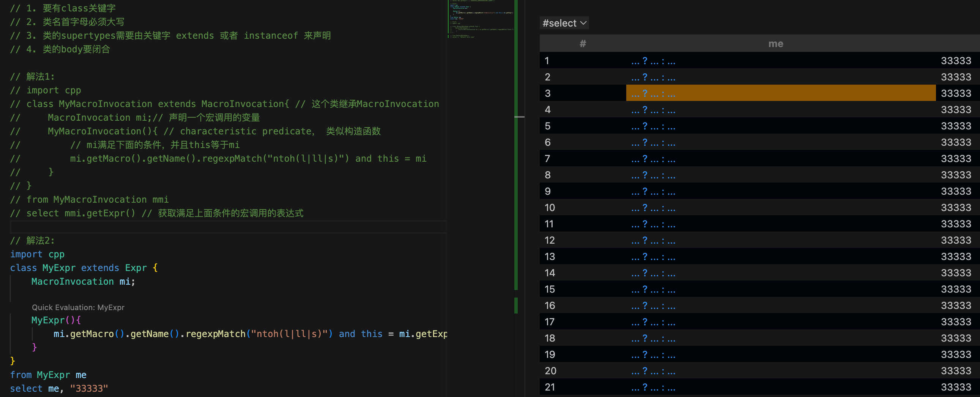Viewport: 980px width, 397px height.
Task: Click the '// 4. 类的body要闭合' comment
Action: tap(60, 49)
